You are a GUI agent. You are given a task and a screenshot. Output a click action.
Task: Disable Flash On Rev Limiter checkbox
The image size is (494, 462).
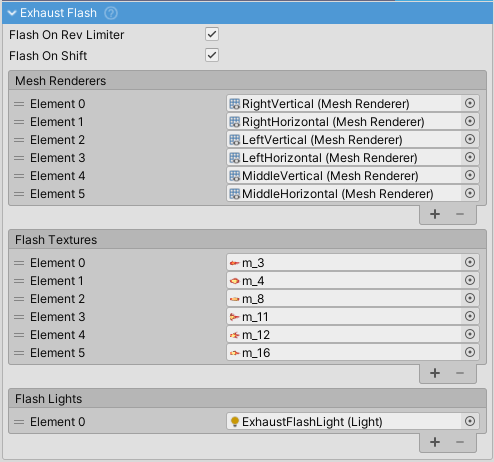[x=212, y=34]
